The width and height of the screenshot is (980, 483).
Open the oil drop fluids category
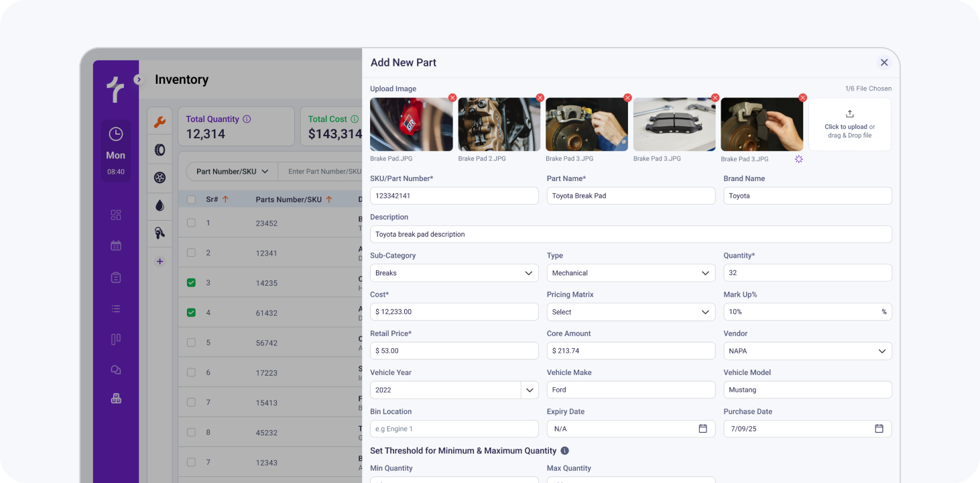click(160, 206)
